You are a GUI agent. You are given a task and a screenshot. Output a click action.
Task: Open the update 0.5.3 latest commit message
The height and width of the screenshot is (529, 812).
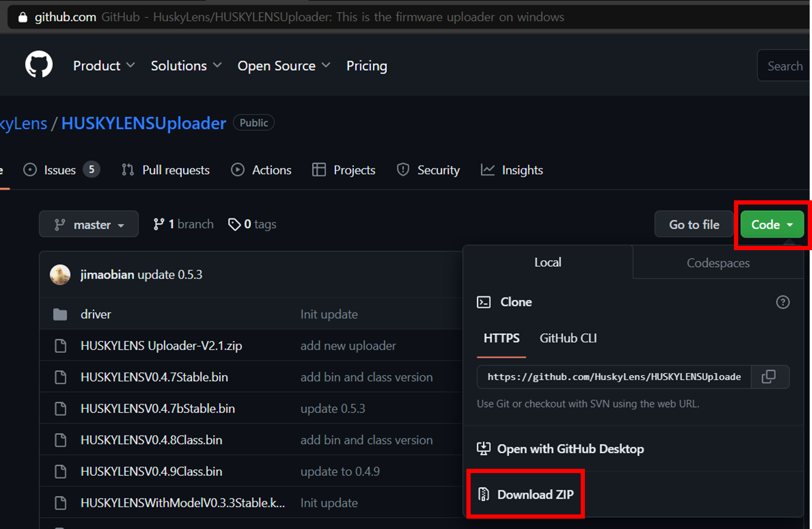(170, 275)
